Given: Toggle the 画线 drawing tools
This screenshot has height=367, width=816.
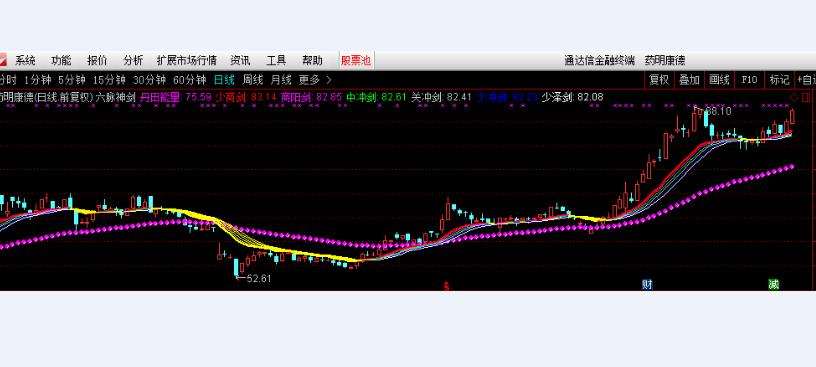Looking at the screenshot, I should click(x=719, y=80).
